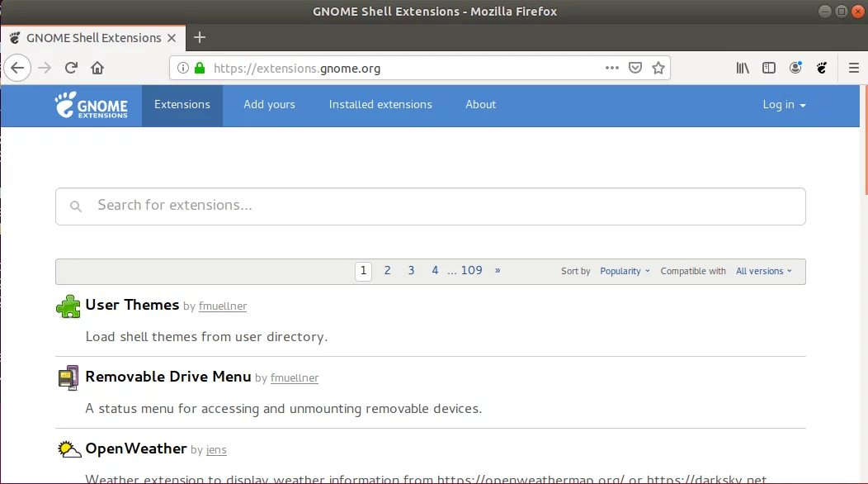The width and height of the screenshot is (868, 484).
Task: Click GNOME Shell integration toolbar icon
Action: click(822, 68)
